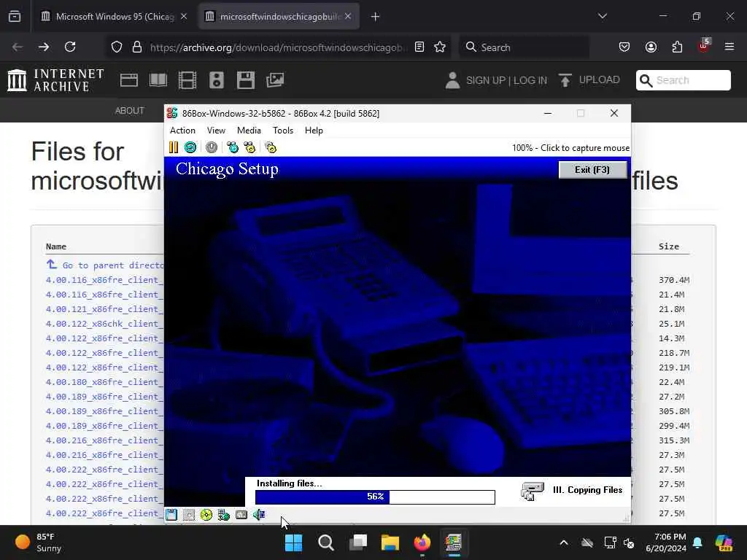Open the Firefox account icon
The height and width of the screenshot is (560, 747).
click(x=651, y=47)
